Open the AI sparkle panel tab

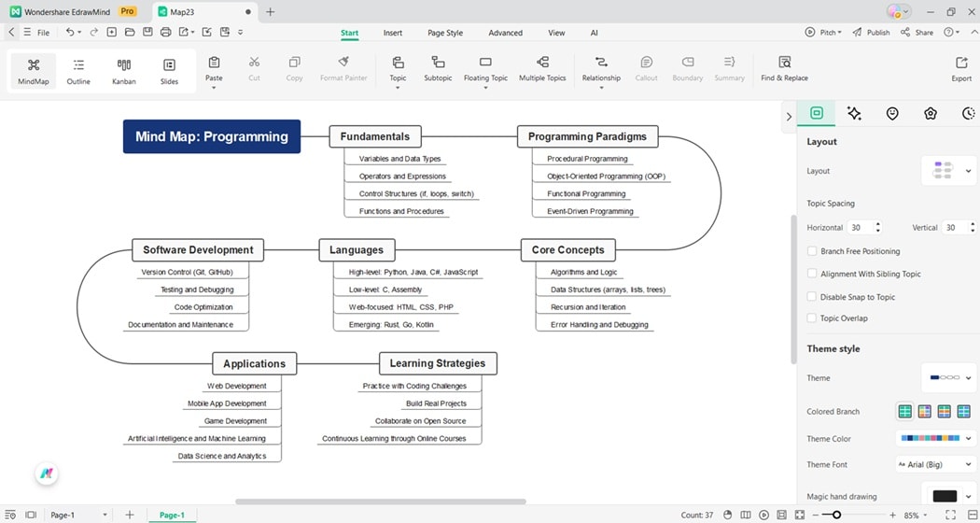tap(854, 113)
